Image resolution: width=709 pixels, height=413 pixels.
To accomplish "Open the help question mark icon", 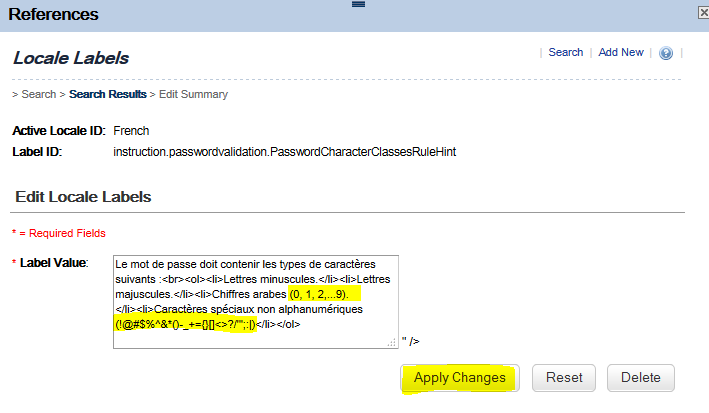I will 666,53.
